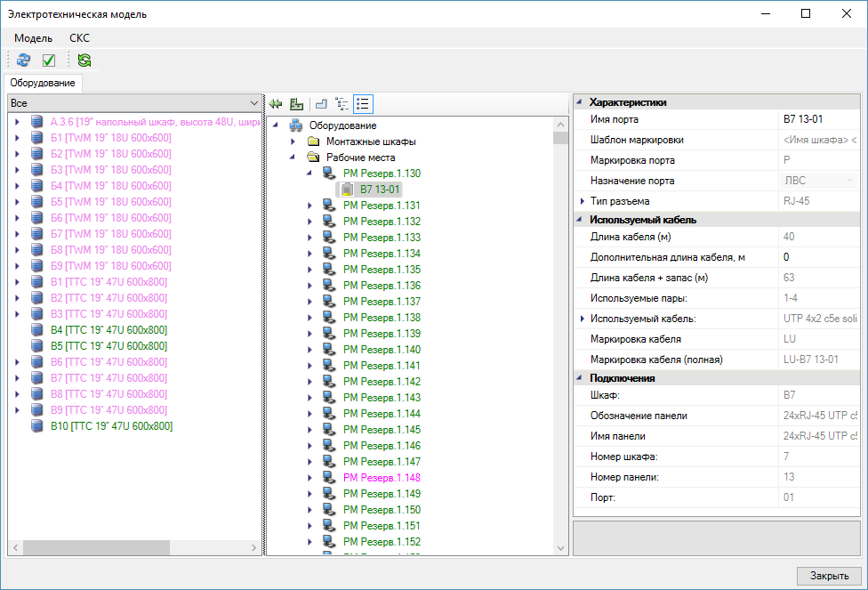Expand the В7 cabinet node in left list
The width and height of the screenshot is (868, 590).
(17, 378)
